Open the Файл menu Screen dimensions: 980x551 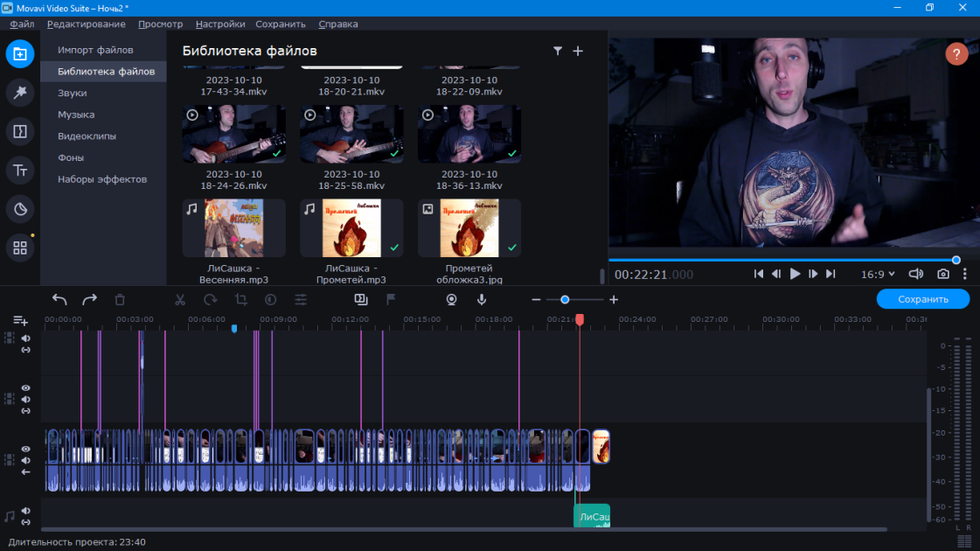(22, 24)
